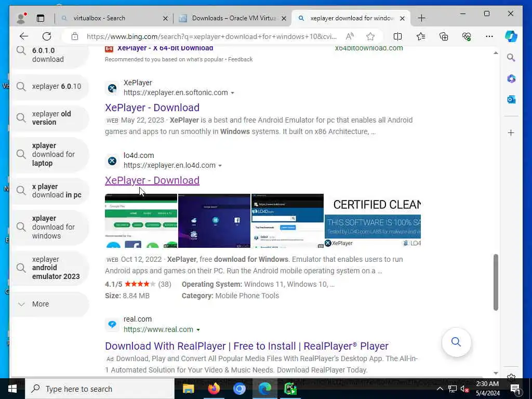Open the Microsoft 365 sidebar icon
This screenshot has width=532, height=399.
click(511, 79)
